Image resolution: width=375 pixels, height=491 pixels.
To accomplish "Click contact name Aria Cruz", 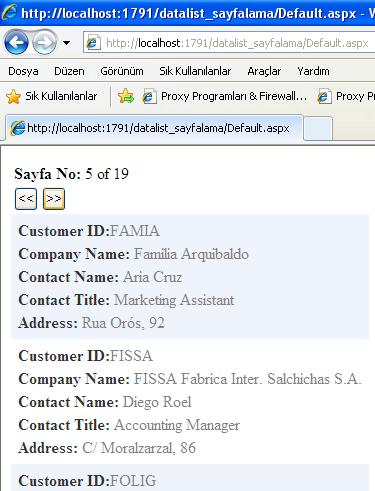I will (x=153, y=277).
